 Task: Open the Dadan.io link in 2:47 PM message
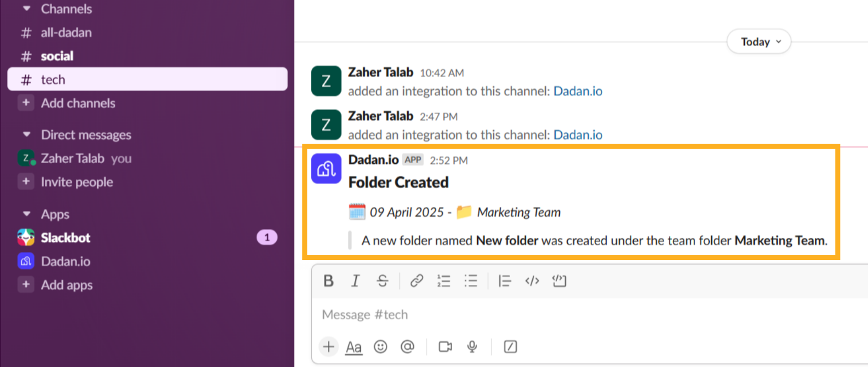[x=578, y=135]
